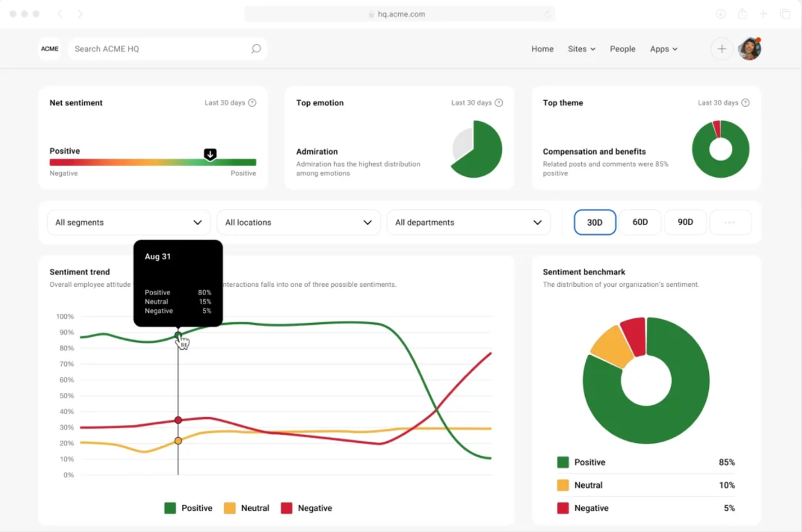Click the ACME logo
Viewport: 802px width, 532px height.
pyautogui.click(x=49, y=49)
